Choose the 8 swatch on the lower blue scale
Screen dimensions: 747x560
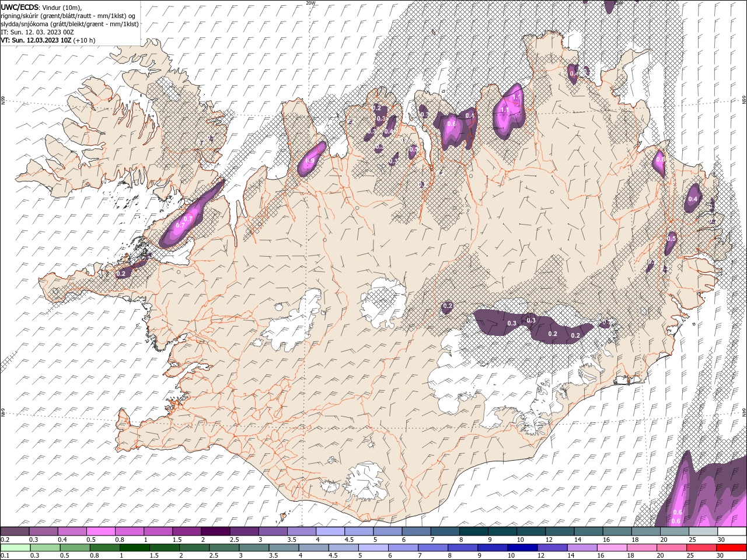[463, 548]
